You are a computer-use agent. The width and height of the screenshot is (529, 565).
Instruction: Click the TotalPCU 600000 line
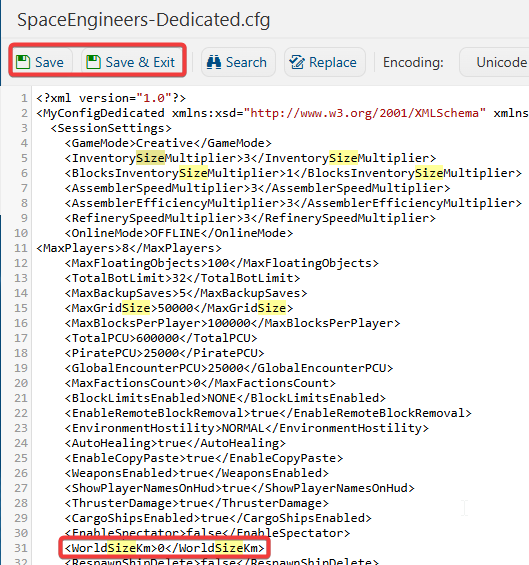pyautogui.click(x=161, y=338)
